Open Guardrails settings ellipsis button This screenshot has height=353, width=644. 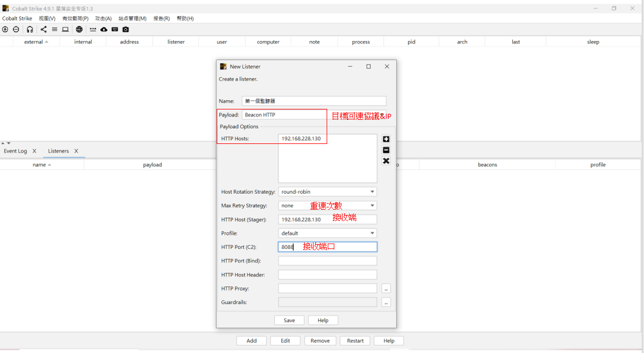point(386,303)
